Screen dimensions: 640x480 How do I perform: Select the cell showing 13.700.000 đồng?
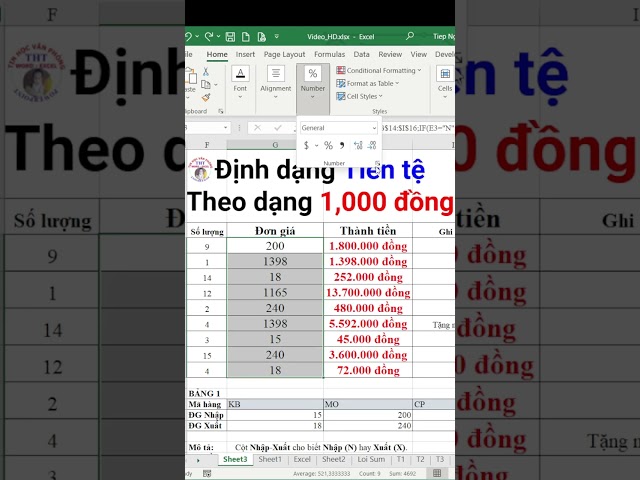click(x=368, y=293)
